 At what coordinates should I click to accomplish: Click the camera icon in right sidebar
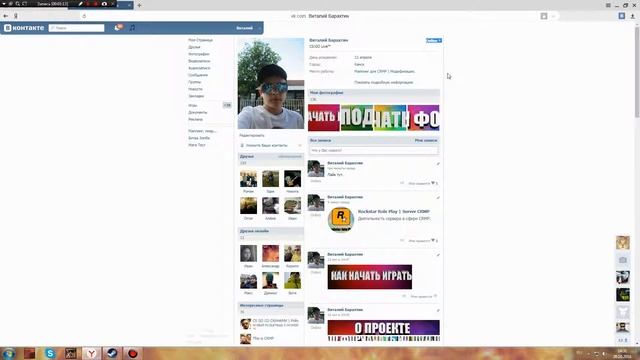(623, 260)
